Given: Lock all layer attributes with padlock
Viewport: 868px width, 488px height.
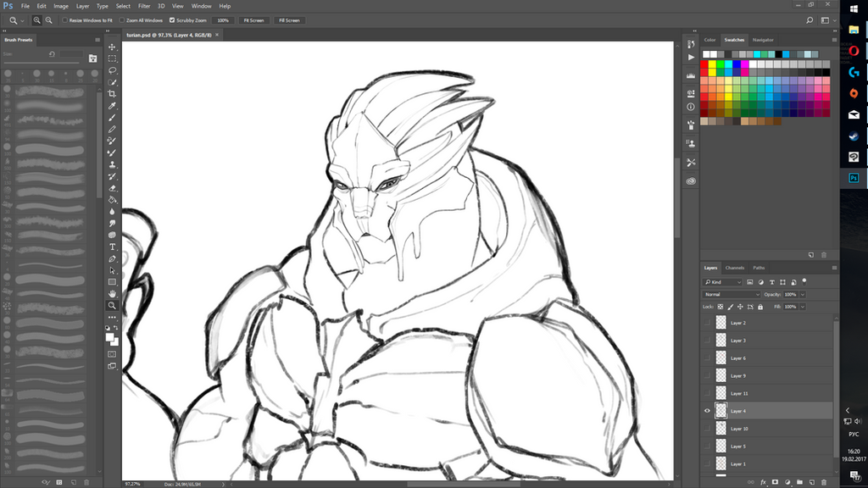Looking at the screenshot, I should pyautogui.click(x=760, y=307).
